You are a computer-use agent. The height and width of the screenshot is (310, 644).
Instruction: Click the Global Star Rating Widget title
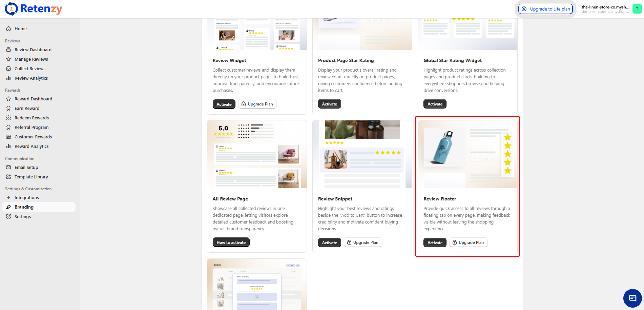pos(453,60)
